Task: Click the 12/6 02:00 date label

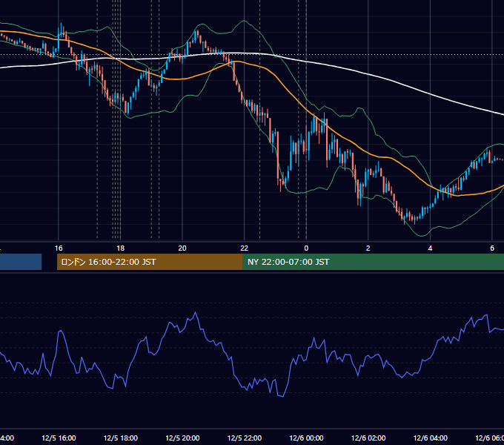Action: tap(368, 438)
